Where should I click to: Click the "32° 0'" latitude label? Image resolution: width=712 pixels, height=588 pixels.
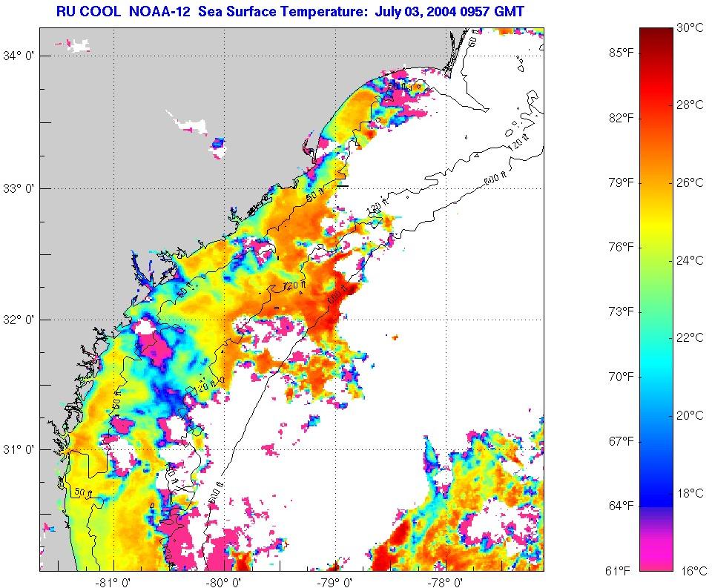19,320
